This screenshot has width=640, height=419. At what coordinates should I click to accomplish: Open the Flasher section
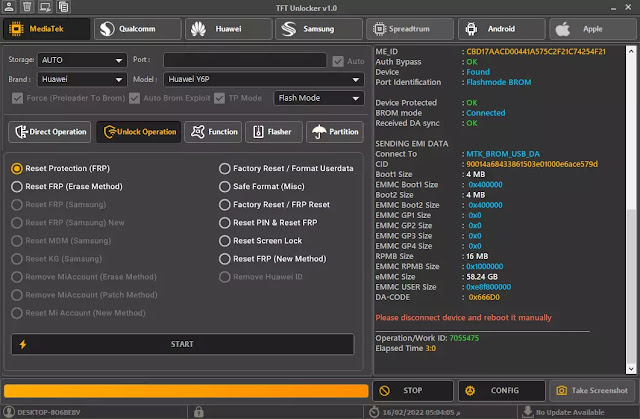273,132
